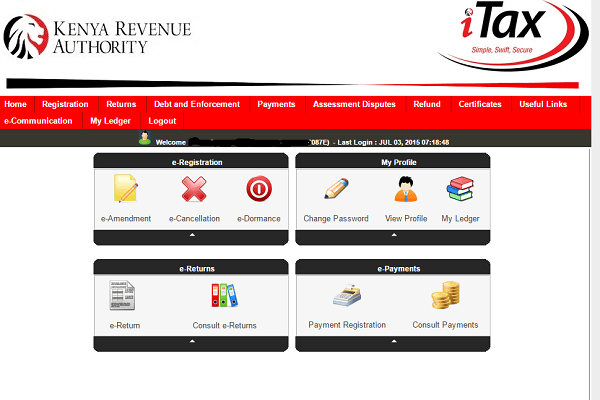Open the Useful Links menu
Screen dimensions: 600x400
pos(543,104)
